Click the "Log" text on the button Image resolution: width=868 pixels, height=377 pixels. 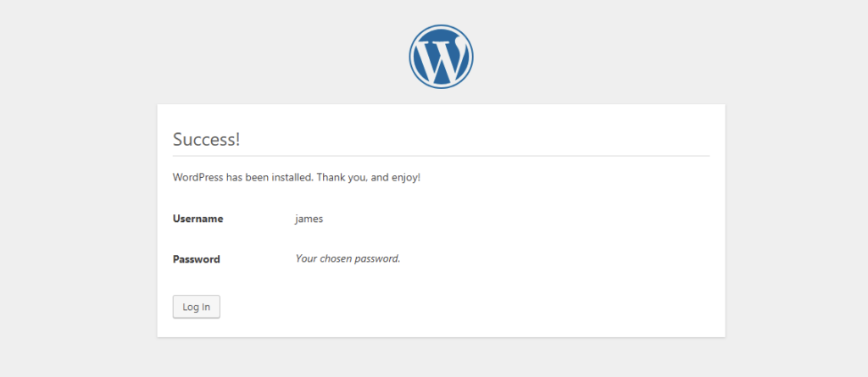[x=190, y=308]
